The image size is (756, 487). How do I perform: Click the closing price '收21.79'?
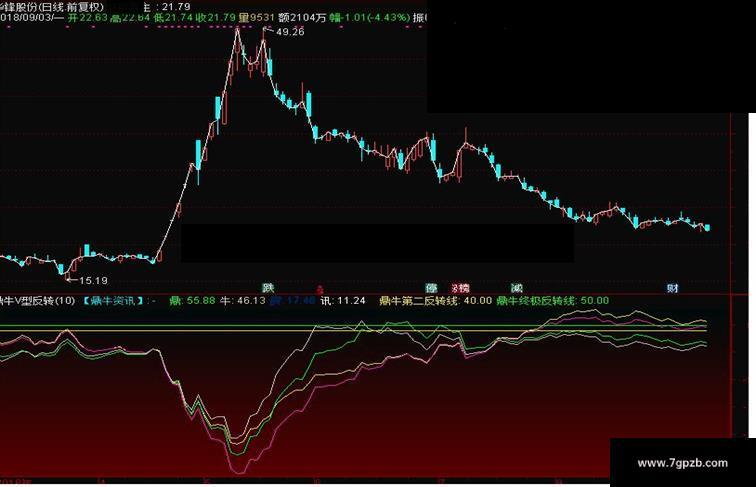(216, 18)
